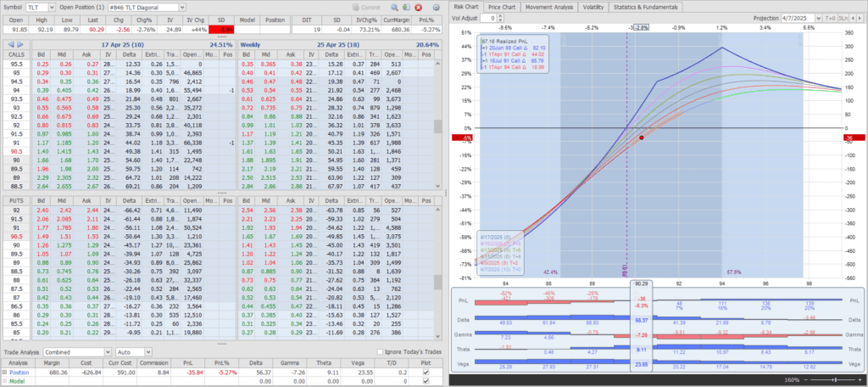This screenshot has height=387, width=868.
Task: Click the Commit button
Action: pos(366,8)
